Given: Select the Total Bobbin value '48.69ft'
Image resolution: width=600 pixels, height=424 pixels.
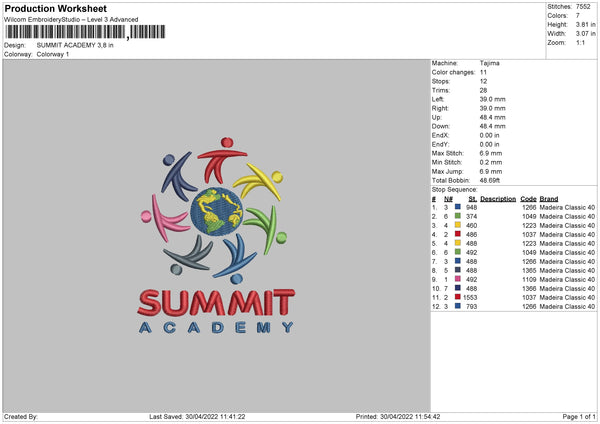Looking at the screenshot, I should tap(490, 181).
